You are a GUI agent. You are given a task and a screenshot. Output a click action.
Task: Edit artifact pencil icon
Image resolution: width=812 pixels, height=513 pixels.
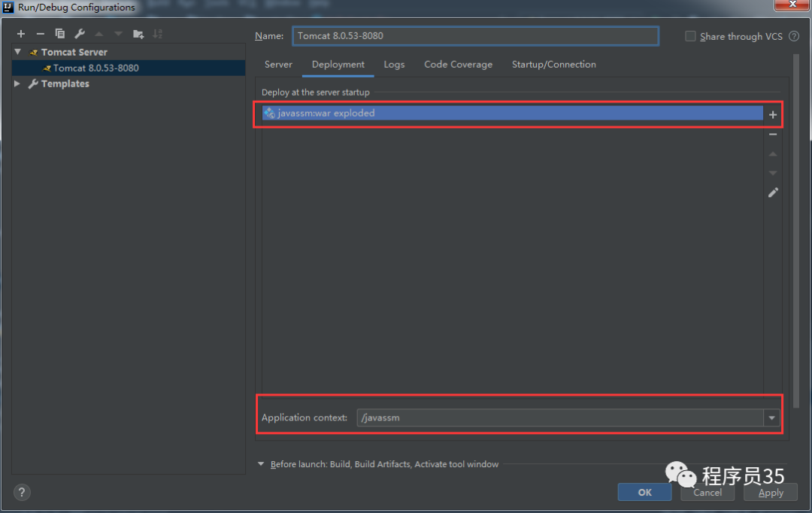tap(773, 193)
